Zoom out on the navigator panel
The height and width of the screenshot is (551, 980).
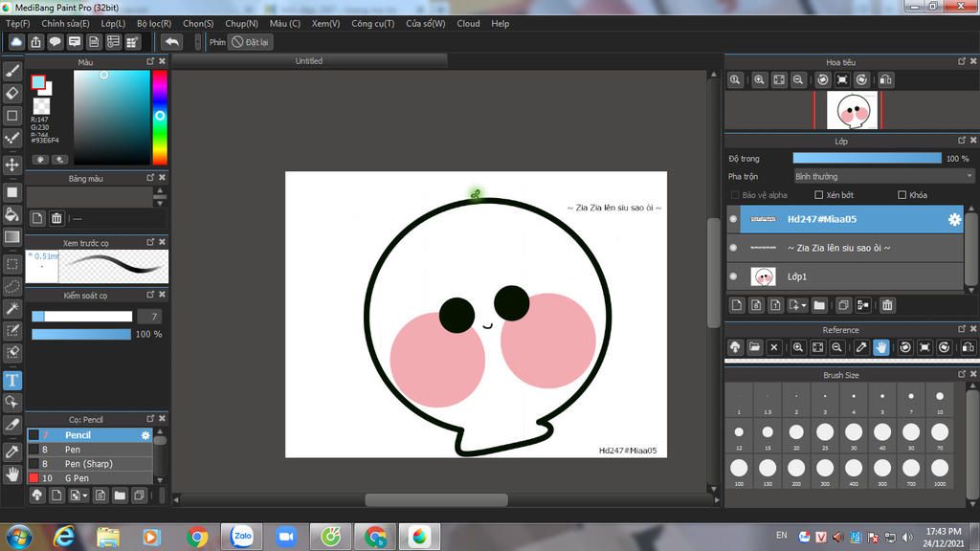tap(798, 80)
